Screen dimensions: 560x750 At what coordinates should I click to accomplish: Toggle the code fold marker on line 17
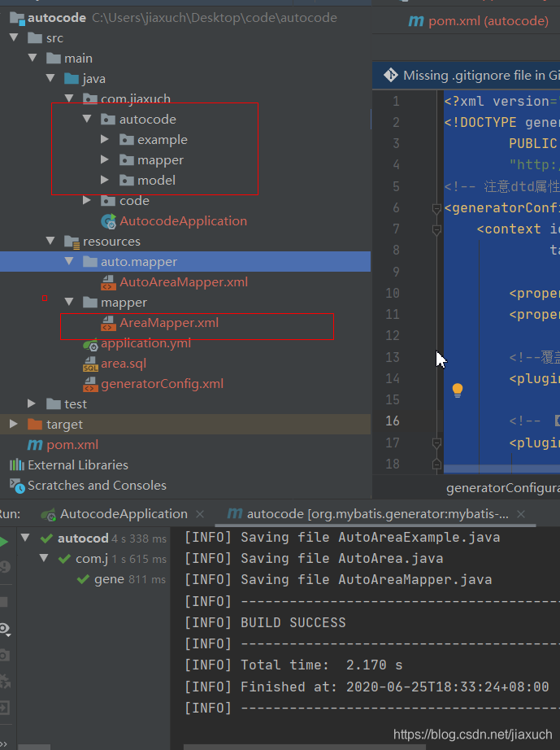point(436,443)
